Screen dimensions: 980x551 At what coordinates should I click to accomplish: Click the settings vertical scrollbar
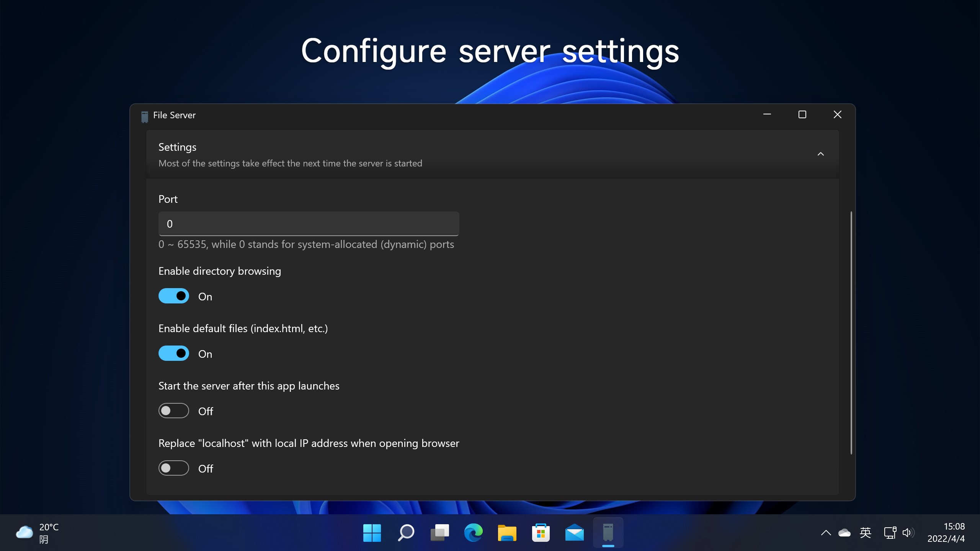click(851, 333)
